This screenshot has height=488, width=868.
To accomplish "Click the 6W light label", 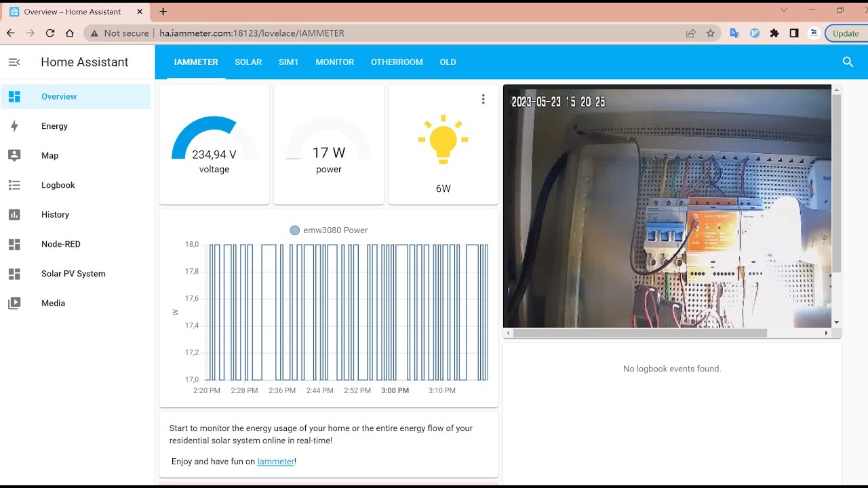I will pos(443,188).
